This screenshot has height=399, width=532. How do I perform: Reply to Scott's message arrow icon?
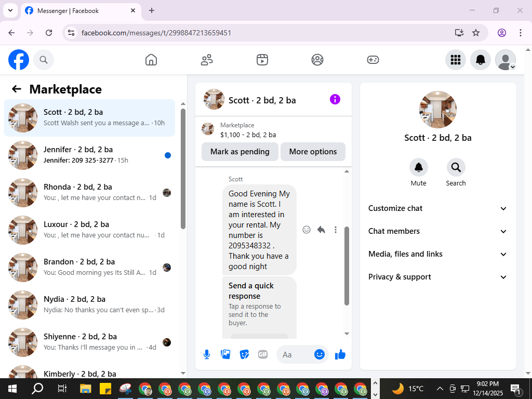[321, 230]
